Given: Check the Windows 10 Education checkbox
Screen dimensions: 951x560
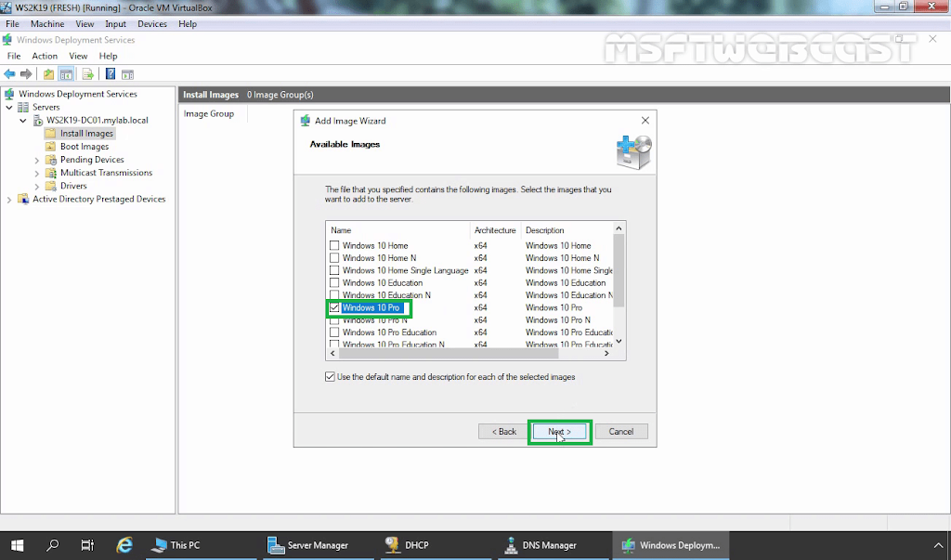Looking at the screenshot, I should [334, 282].
